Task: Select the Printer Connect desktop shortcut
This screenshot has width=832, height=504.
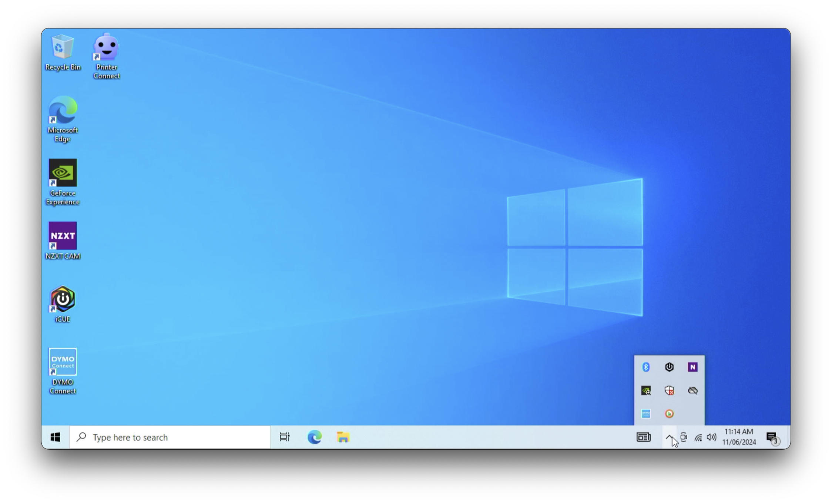Action: pos(107,56)
